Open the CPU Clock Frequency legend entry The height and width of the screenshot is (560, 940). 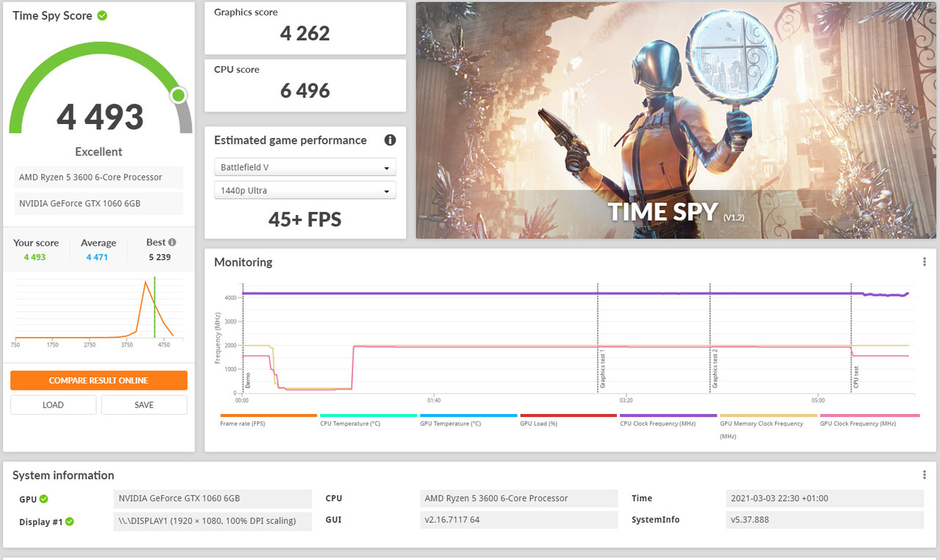tap(668, 415)
